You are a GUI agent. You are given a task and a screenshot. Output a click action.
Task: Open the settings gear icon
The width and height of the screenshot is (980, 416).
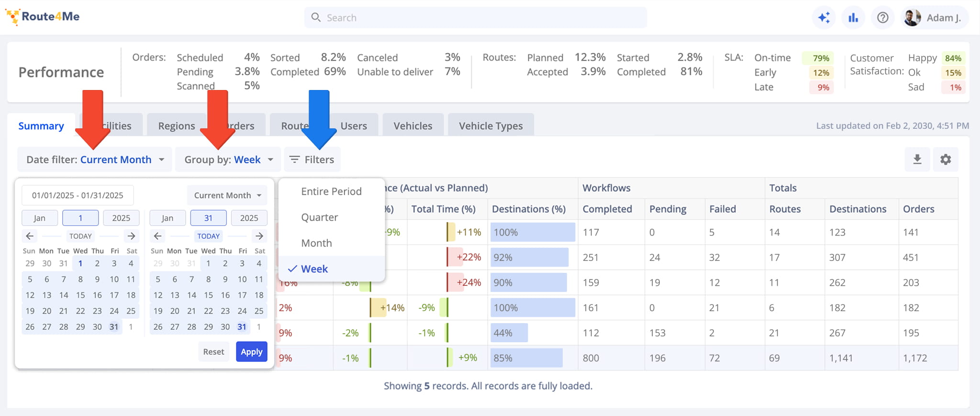[946, 159]
